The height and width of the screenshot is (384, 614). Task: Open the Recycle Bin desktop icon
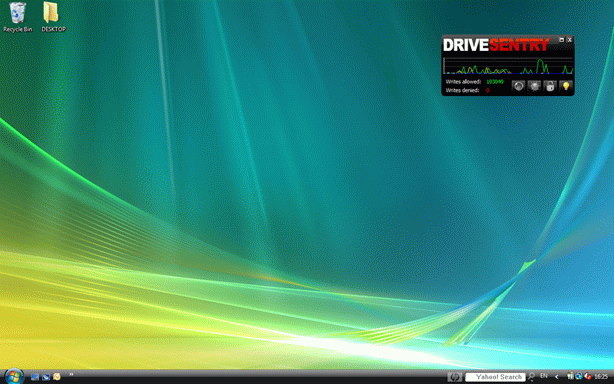17,17
